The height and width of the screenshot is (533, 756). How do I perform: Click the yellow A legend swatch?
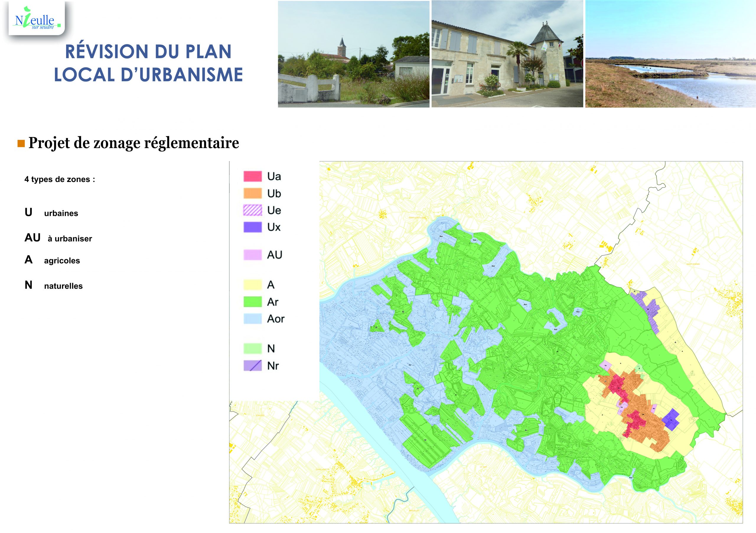click(x=252, y=285)
